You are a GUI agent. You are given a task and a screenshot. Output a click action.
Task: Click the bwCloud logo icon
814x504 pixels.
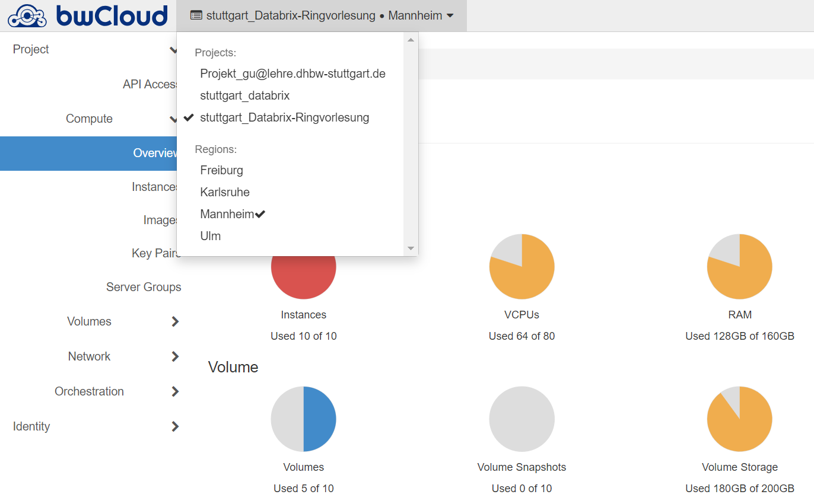tap(27, 16)
